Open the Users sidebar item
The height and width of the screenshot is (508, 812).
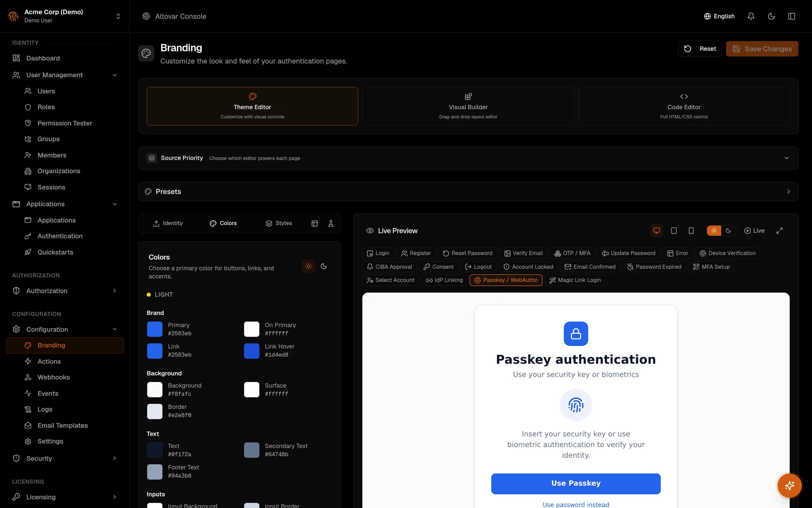pyautogui.click(x=65, y=91)
